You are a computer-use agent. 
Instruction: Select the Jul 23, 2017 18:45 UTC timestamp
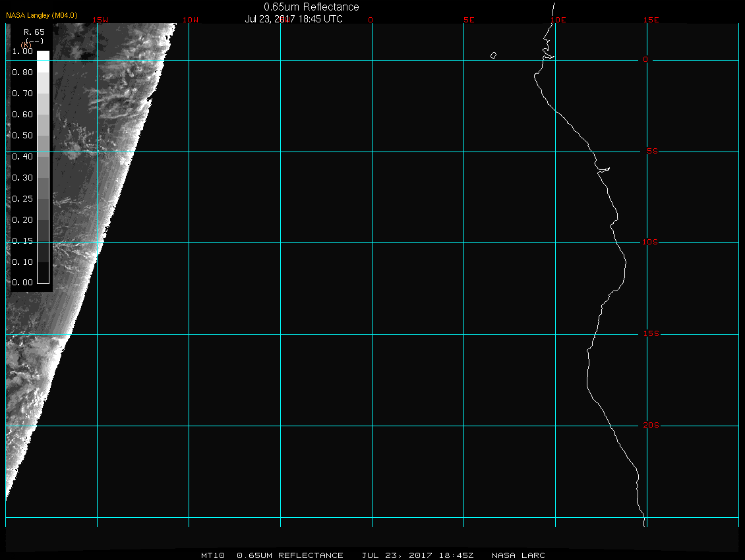point(293,19)
